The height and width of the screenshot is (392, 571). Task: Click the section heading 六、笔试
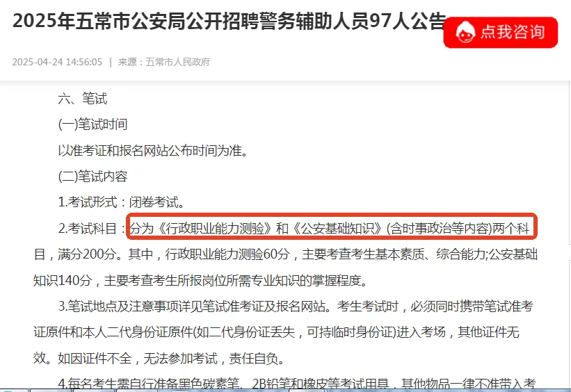(x=82, y=99)
